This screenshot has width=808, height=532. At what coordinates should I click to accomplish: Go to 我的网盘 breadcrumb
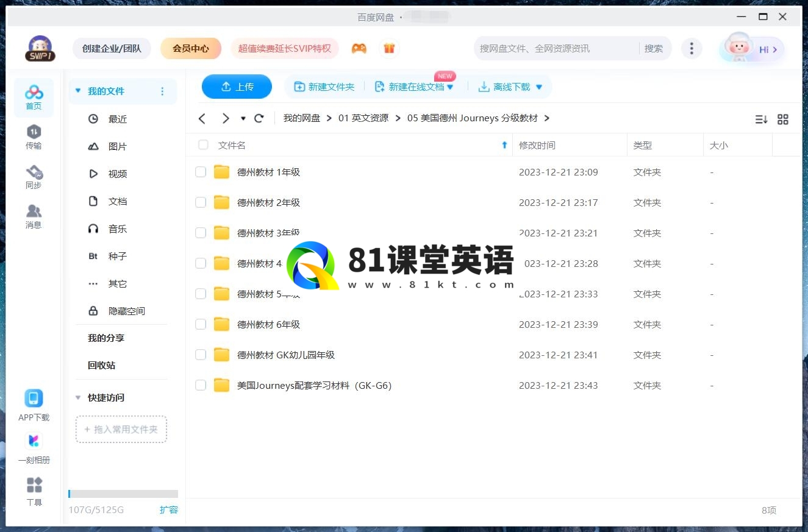[x=301, y=118]
